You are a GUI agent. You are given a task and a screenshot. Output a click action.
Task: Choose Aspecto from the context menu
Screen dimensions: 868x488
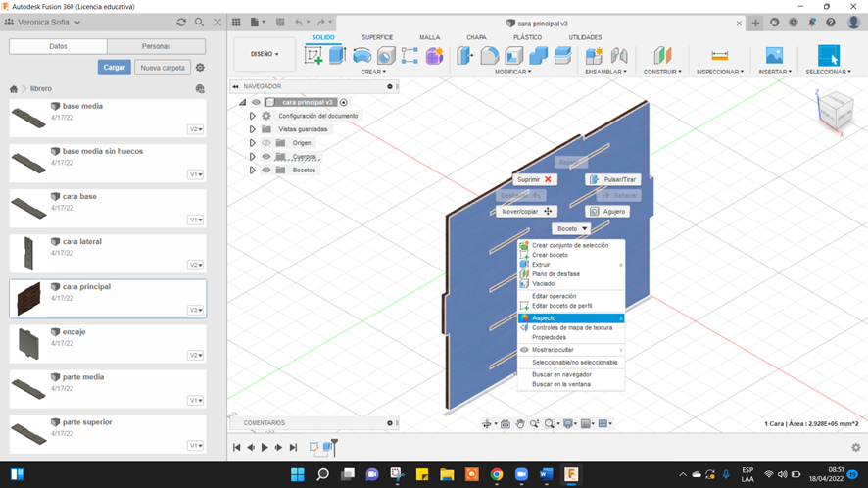[544, 317]
